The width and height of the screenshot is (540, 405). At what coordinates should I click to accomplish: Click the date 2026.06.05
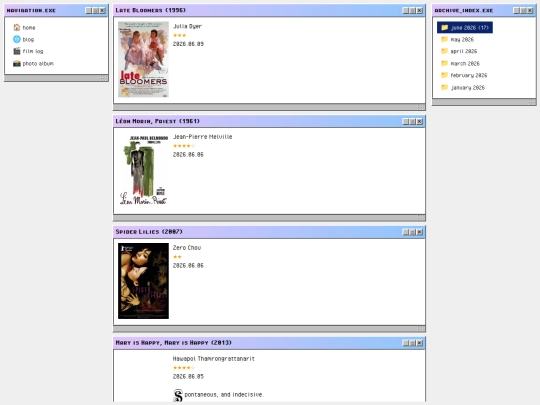coord(188,377)
